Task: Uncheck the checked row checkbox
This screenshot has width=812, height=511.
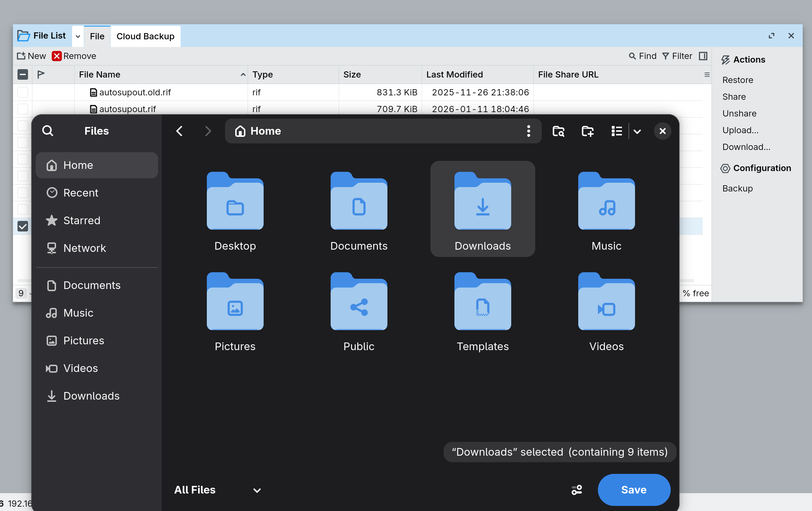Action: pos(23,226)
